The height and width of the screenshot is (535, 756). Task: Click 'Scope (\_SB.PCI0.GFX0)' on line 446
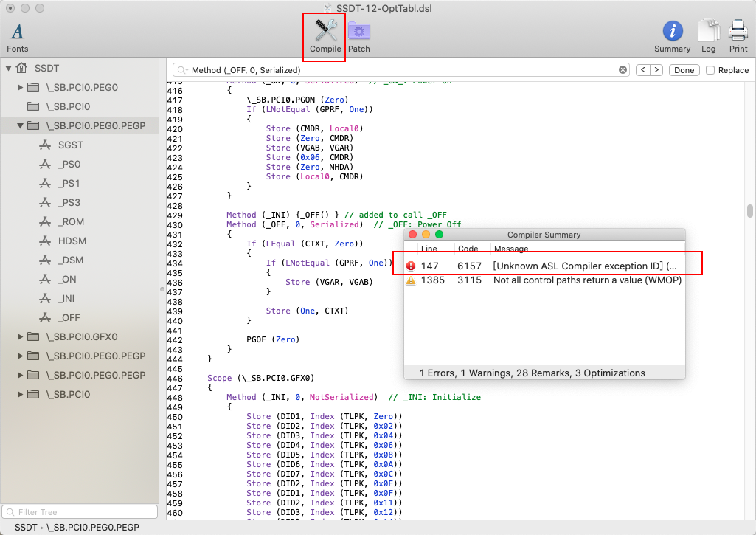point(261,378)
